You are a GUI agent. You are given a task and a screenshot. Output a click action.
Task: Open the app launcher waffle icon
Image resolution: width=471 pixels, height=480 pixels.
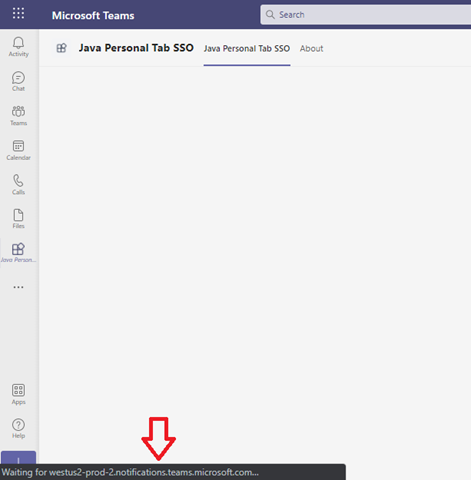click(18, 13)
